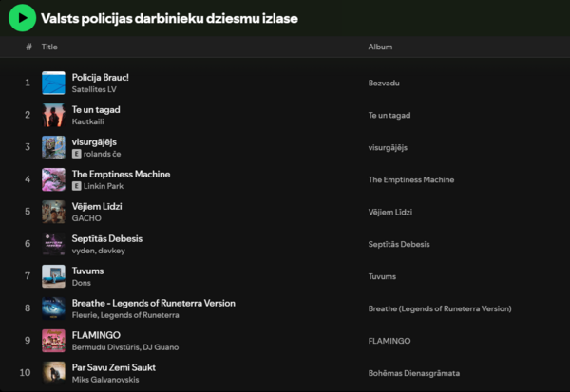Open Te un tagad cover thumbnail
This screenshot has width=570, height=392.
tap(53, 115)
